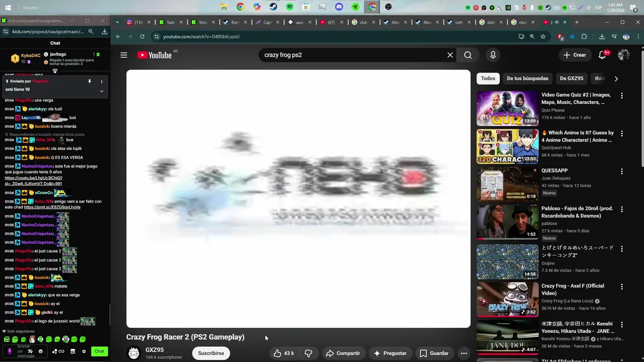Show more filter chips with the arrow

click(616, 78)
